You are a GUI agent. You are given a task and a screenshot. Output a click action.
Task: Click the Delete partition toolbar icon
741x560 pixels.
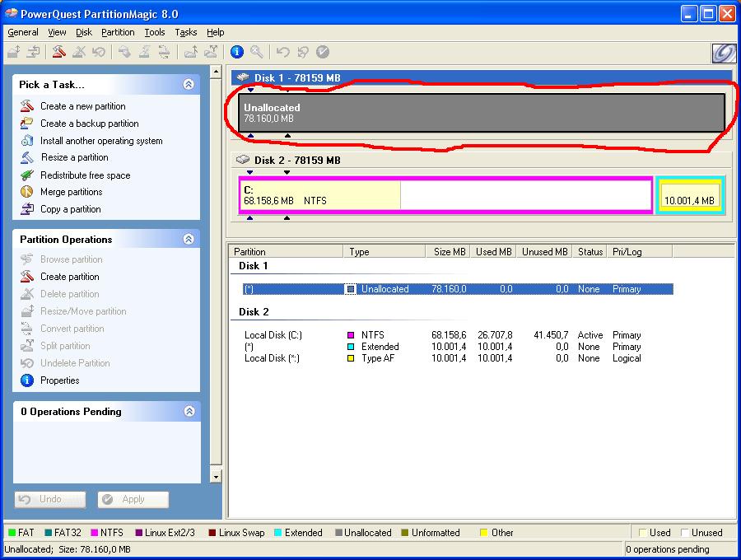79,52
